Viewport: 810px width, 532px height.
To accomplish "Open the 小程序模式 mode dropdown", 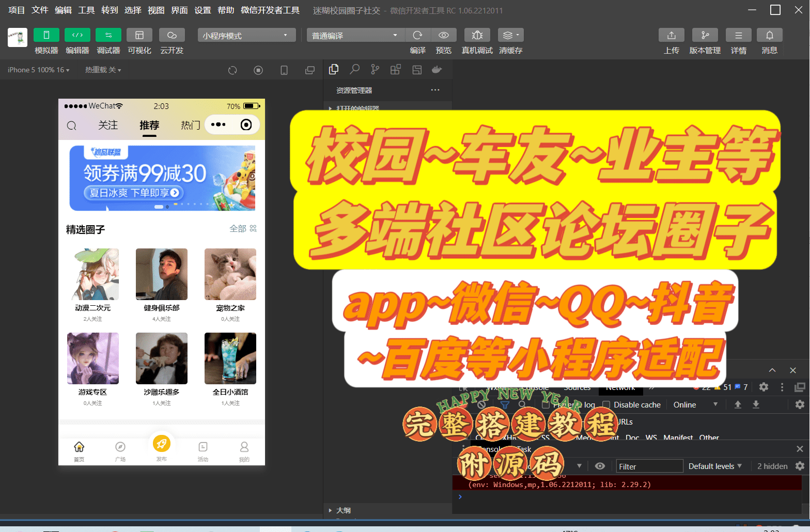I will point(246,35).
